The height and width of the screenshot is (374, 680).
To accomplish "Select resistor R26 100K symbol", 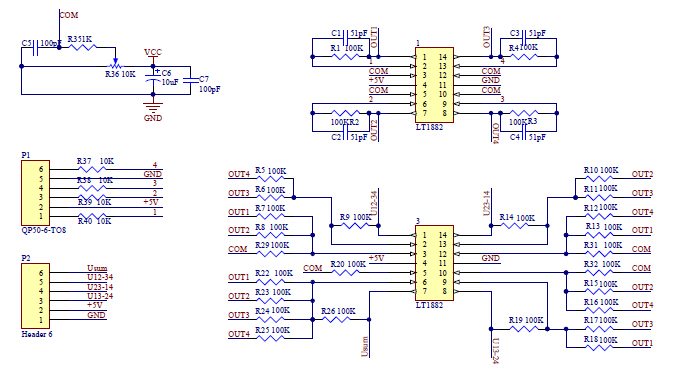I will click(x=336, y=319).
